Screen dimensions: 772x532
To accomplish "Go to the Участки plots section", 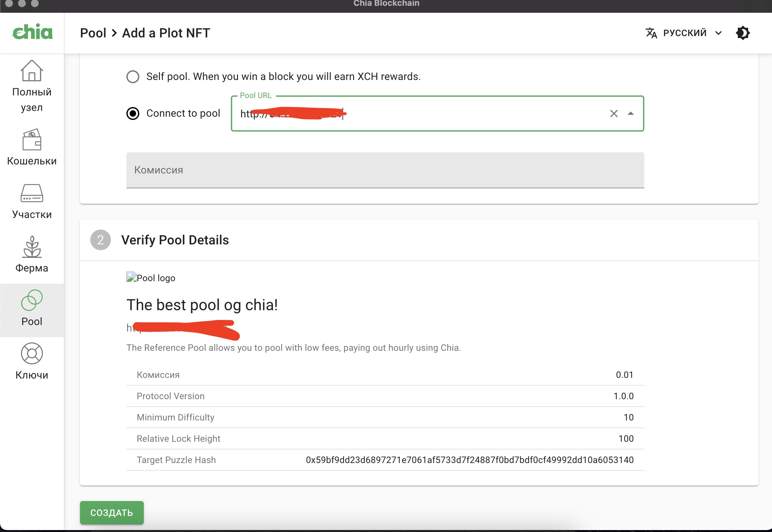I will [32, 201].
